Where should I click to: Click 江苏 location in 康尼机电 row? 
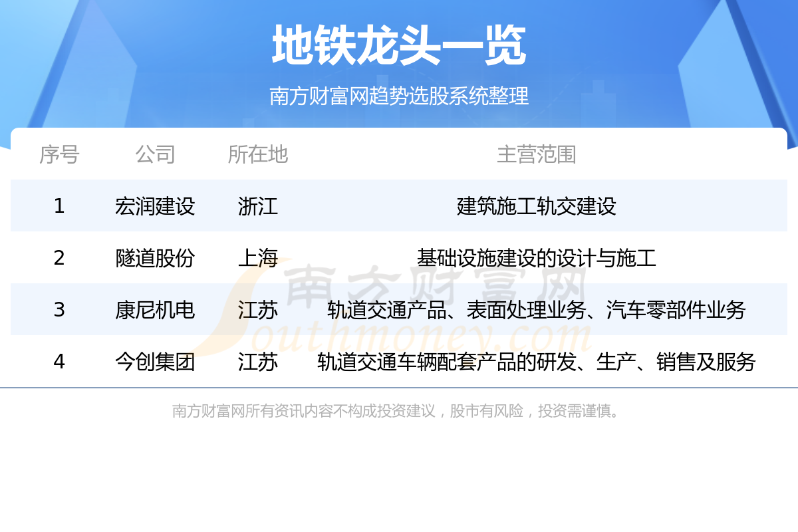tap(257, 310)
